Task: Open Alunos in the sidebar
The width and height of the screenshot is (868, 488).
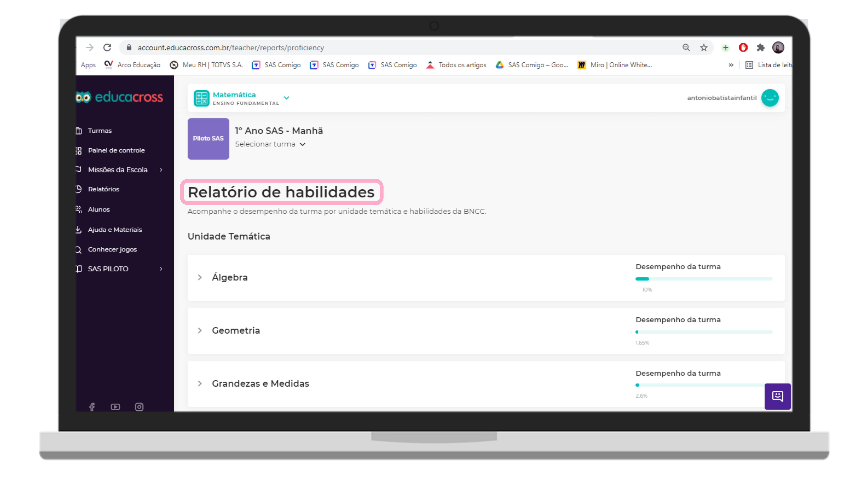Action: coord(99,210)
